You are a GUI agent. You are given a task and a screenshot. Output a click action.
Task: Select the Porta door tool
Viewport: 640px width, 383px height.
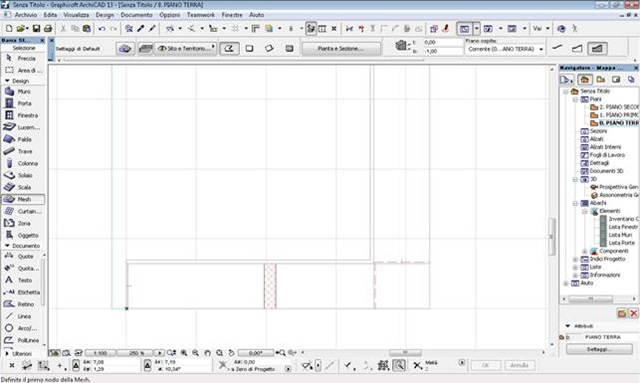pyautogui.click(x=23, y=103)
